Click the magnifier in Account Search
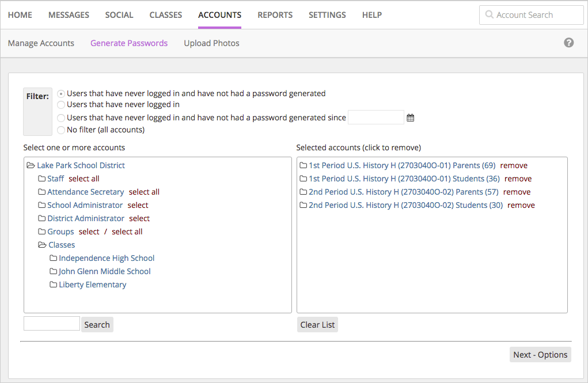This screenshot has height=383, width=588. coord(488,14)
